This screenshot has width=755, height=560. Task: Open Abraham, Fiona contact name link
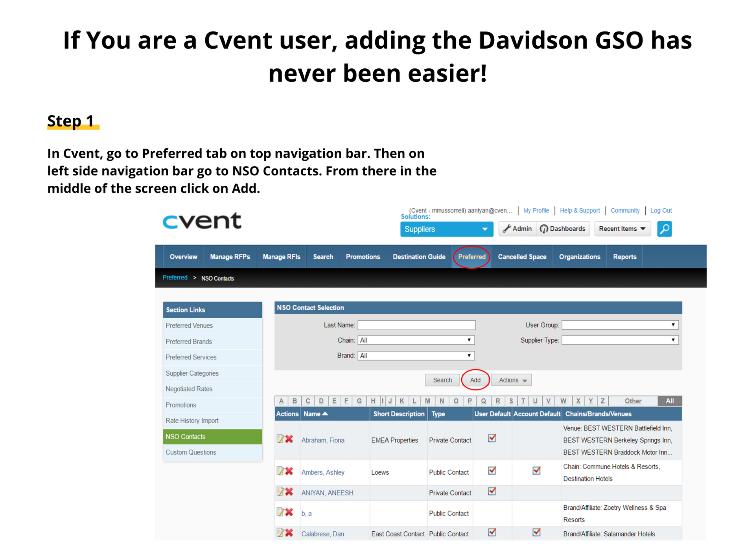click(x=323, y=440)
